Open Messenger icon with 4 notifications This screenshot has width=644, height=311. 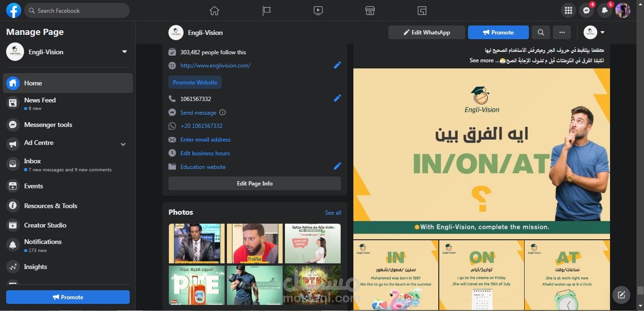pyautogui.click(x=586, y=10)
